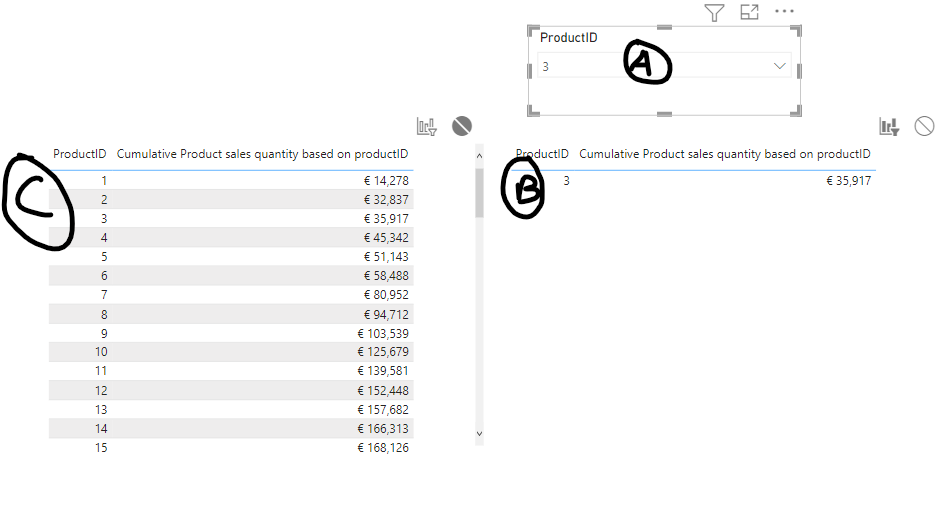
Task: Select the € 58,488 cell
Action: pos(386,276)
